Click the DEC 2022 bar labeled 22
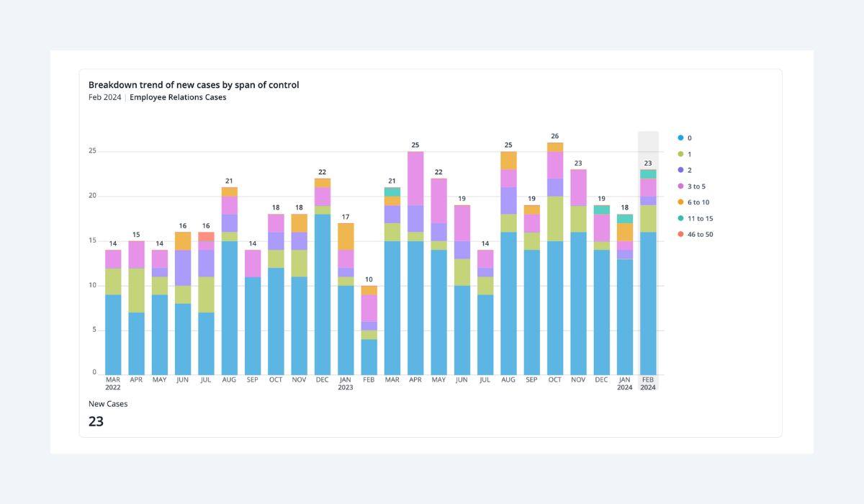 (x=323, y=276)
